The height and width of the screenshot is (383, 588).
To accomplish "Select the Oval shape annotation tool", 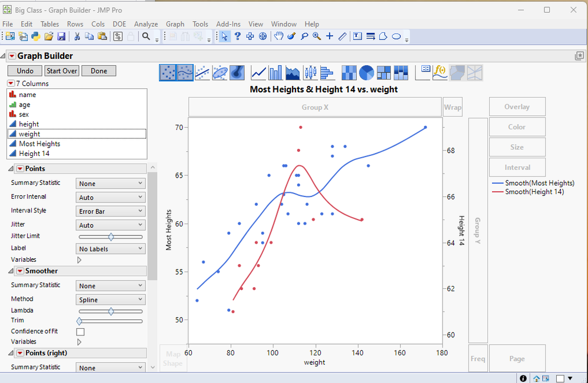I will (396, 36).
